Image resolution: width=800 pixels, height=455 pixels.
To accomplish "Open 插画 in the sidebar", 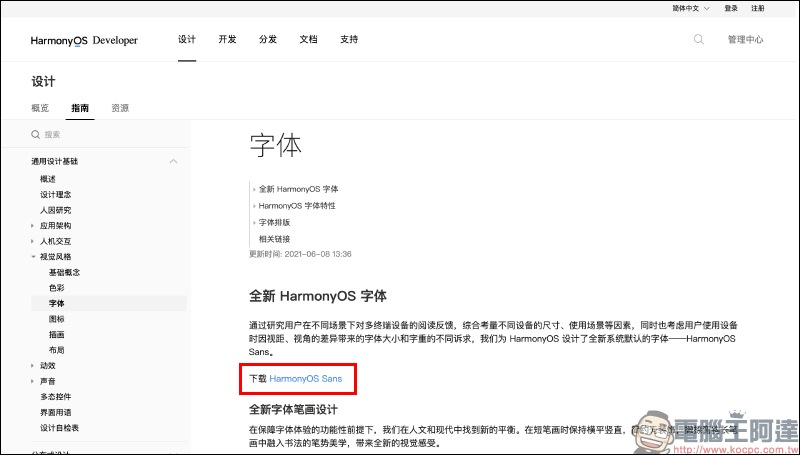I will click(x=57, y=335).
